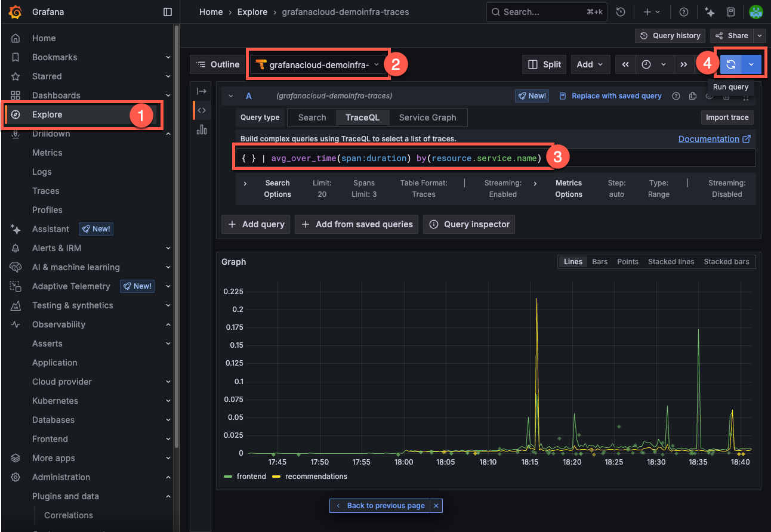771x532 pixels.
Task: Click into the TraceQL query editor field
Action: click(394, 158)
